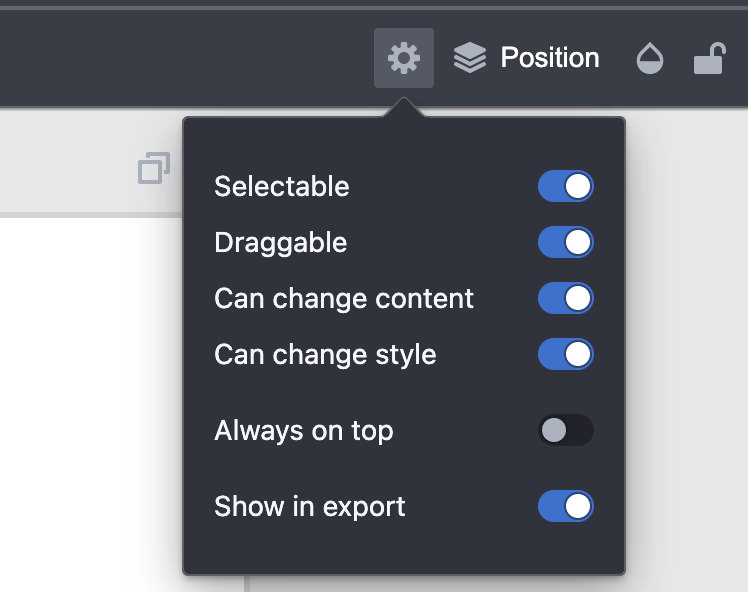Turn off the Selectable switch
748x592 pixels.
(x=566, y=187)
